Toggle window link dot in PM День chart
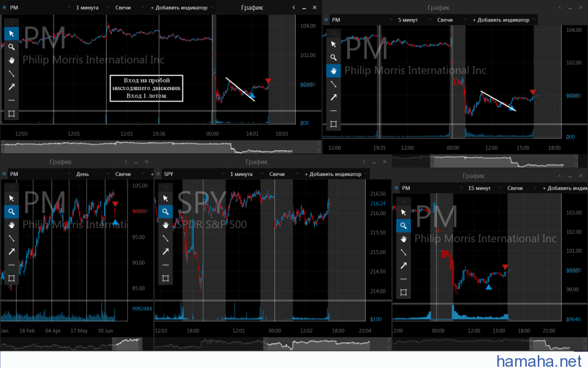The width and height of the screenshot is (588, 368). click(x=4, y=174)
